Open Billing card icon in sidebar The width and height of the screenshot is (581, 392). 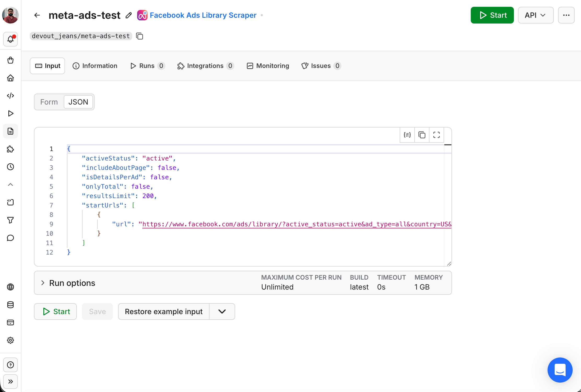10,322
